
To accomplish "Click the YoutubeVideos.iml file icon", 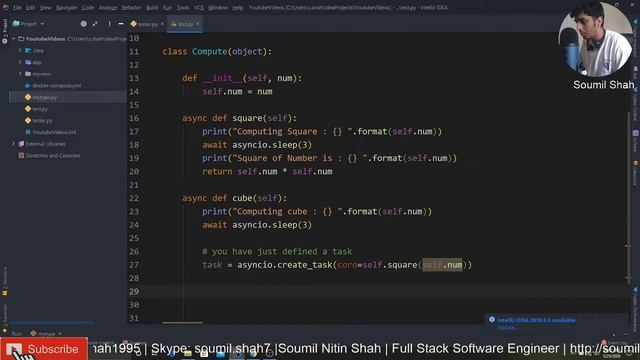I will (28, 132).
